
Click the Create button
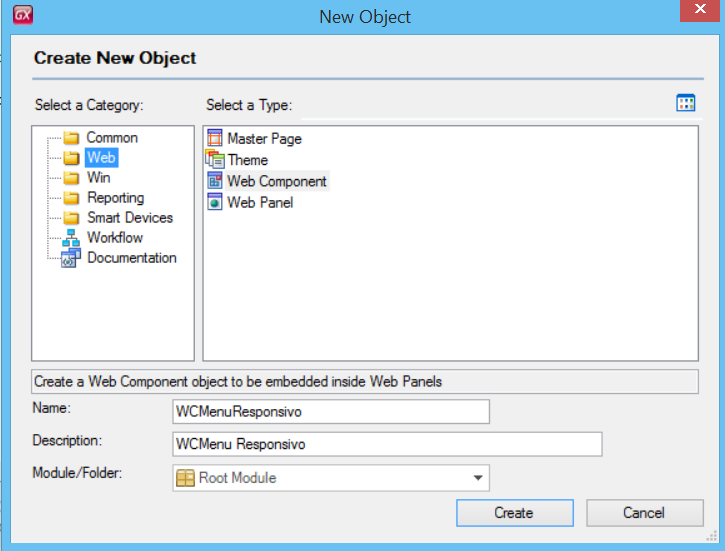point(515,513)
